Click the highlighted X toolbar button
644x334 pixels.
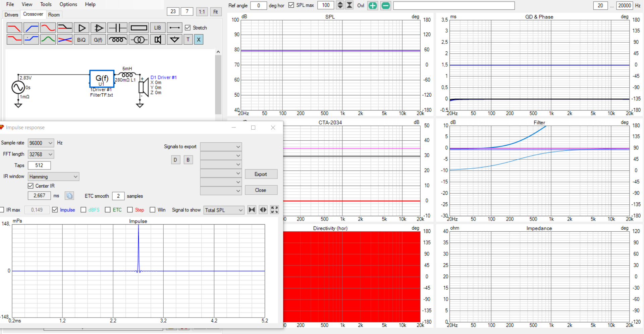(x=199, y=40)
